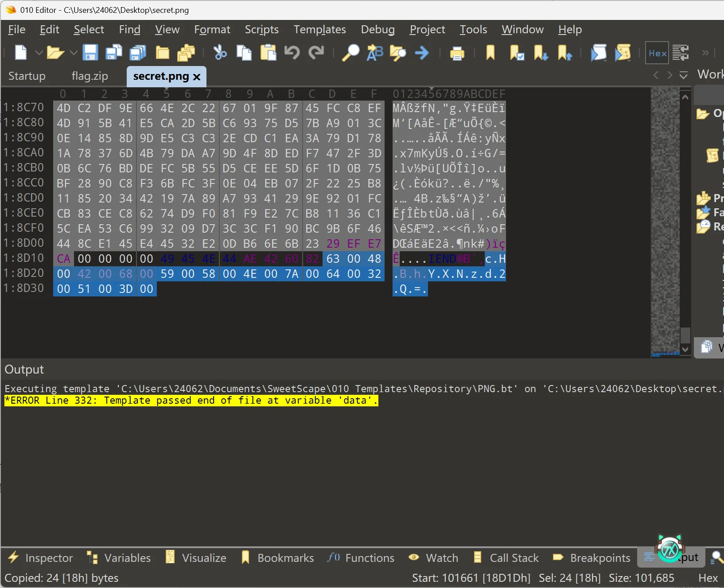Screen dimensions: 724x588
Task: Click the Run Template icon
Action: [623, 53]
